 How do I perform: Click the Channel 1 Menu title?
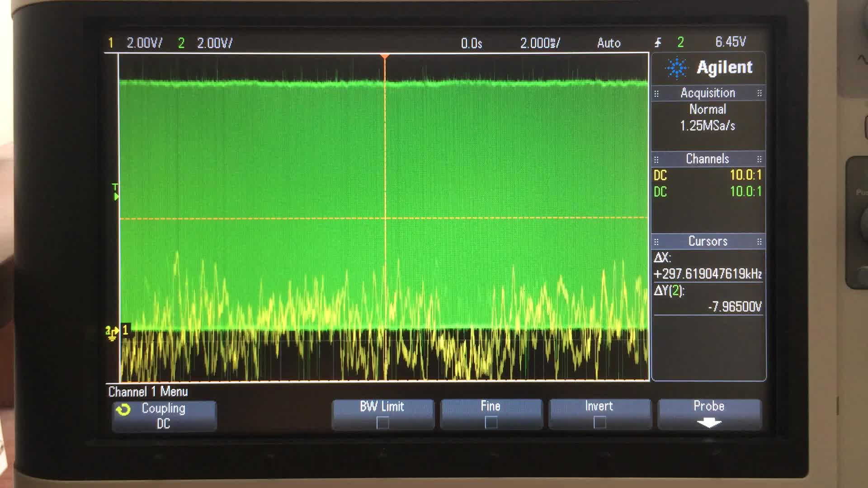[148, 392]
